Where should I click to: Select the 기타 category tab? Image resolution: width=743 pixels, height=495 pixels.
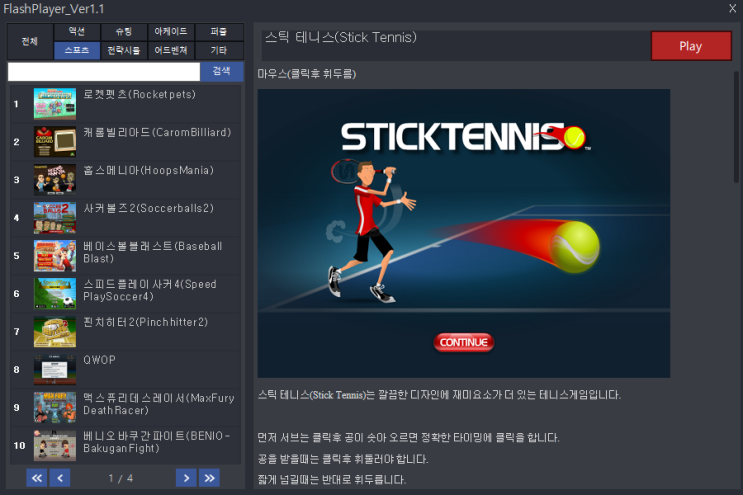pos(219,50)
